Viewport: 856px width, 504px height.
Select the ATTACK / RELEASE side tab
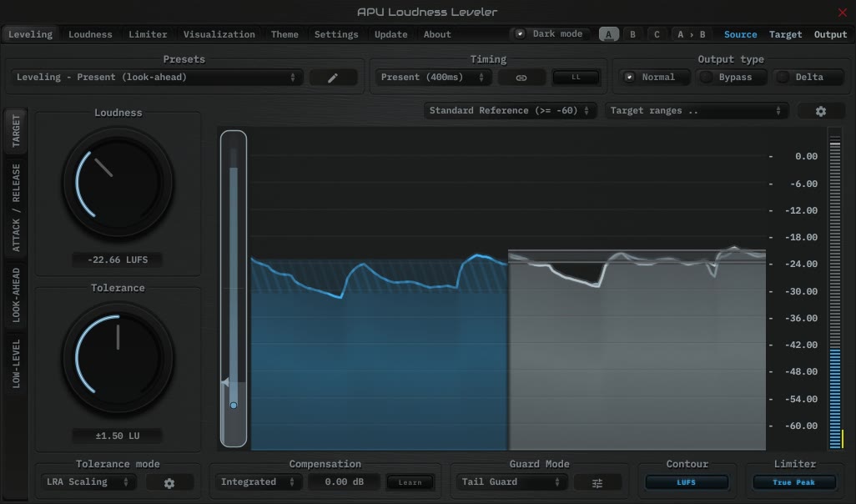pos(16,208)
